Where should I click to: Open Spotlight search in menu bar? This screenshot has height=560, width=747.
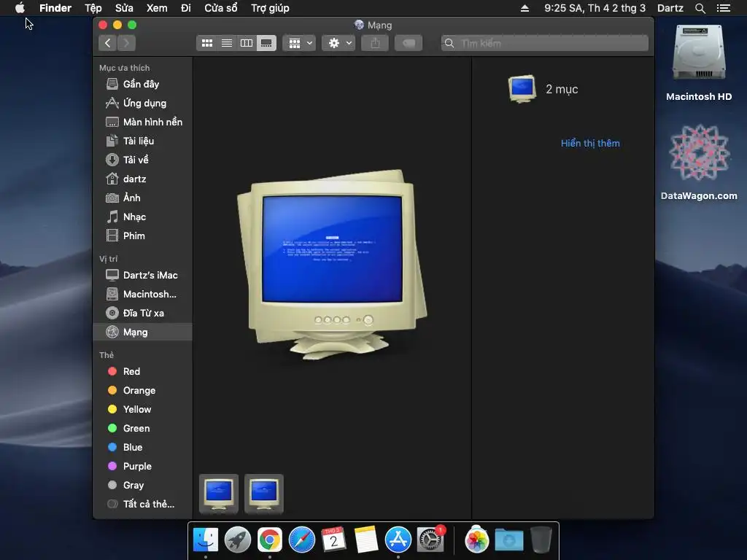pyautogui.click(x=700, y=8)
